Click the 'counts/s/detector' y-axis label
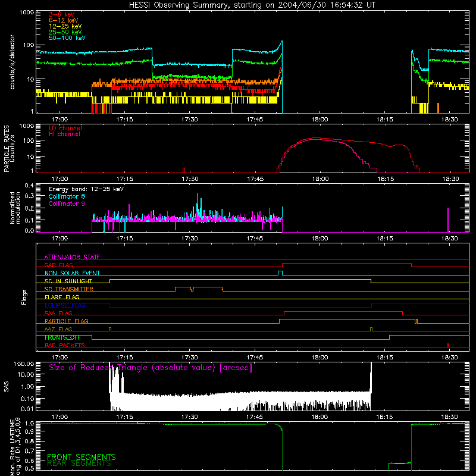Screen dimensions: 476x476 click(12, 62)
